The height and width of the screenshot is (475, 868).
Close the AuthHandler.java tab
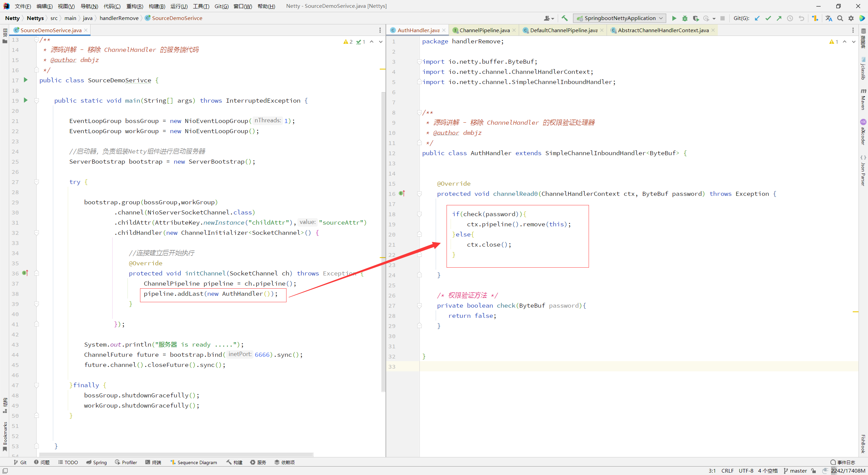coord(444,30)
